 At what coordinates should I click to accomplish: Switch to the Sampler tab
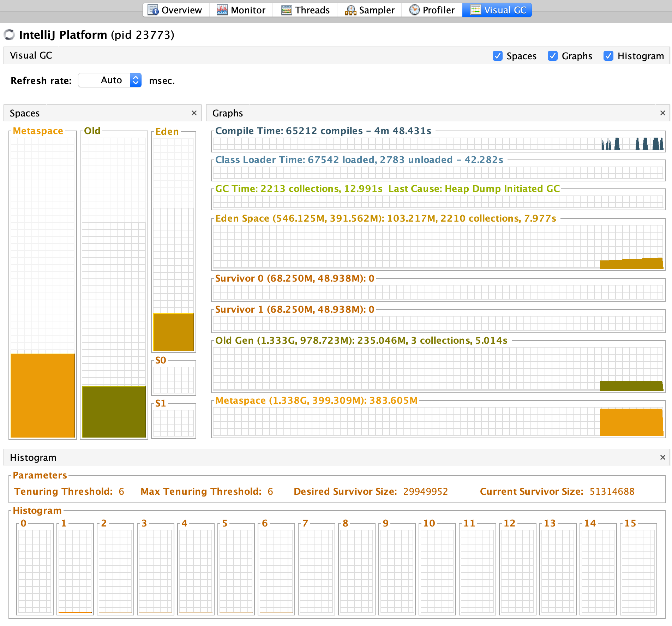370,10
